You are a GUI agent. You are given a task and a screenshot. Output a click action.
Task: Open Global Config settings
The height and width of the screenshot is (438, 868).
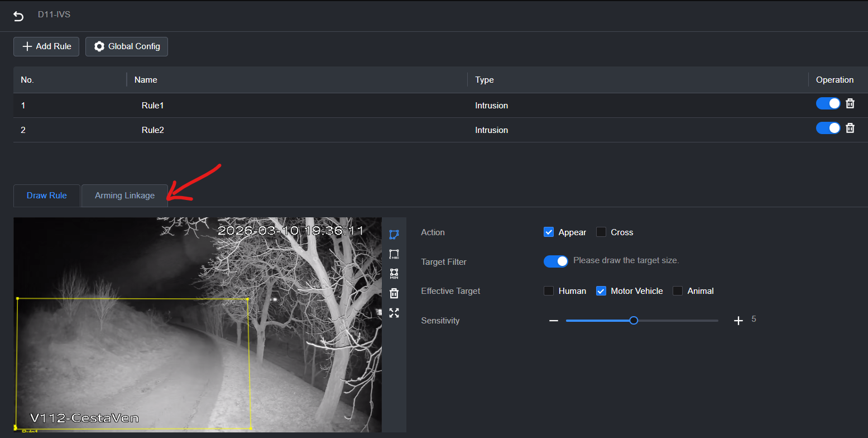[127, 46]
